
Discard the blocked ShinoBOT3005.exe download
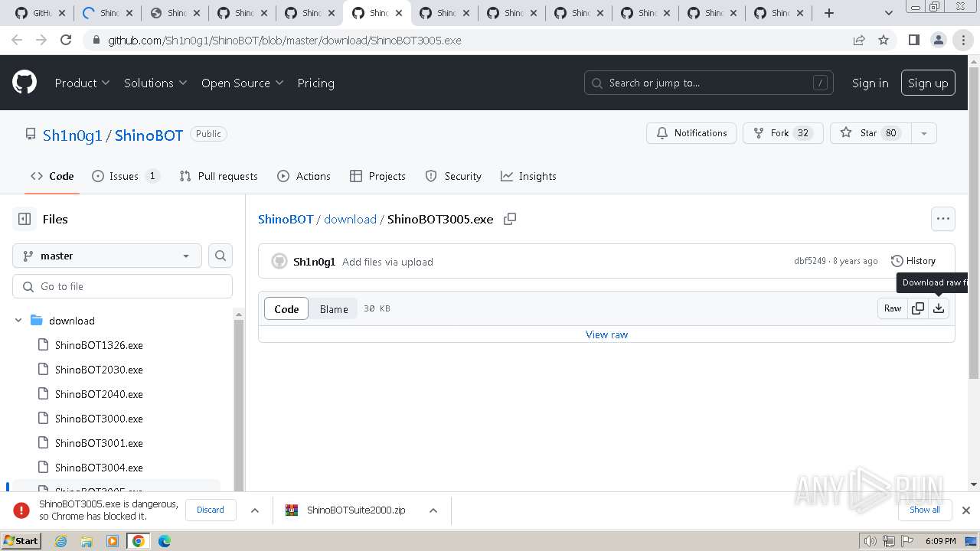(211, 510)
